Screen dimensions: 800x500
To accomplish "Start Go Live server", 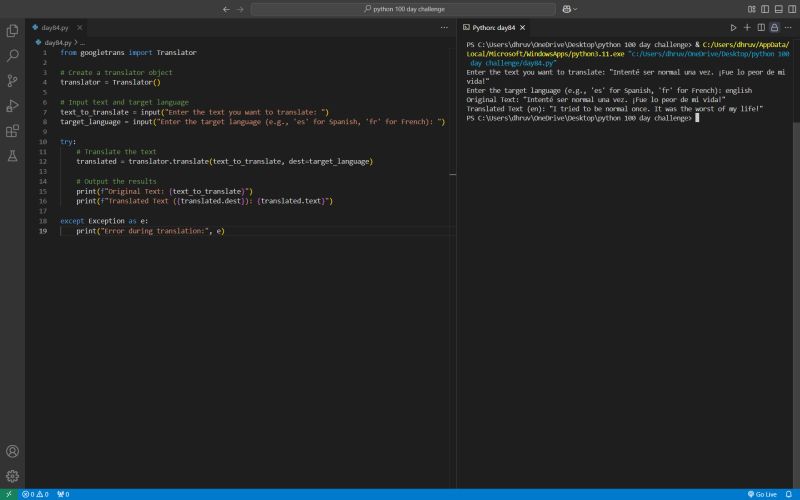I will pos(762,494).
